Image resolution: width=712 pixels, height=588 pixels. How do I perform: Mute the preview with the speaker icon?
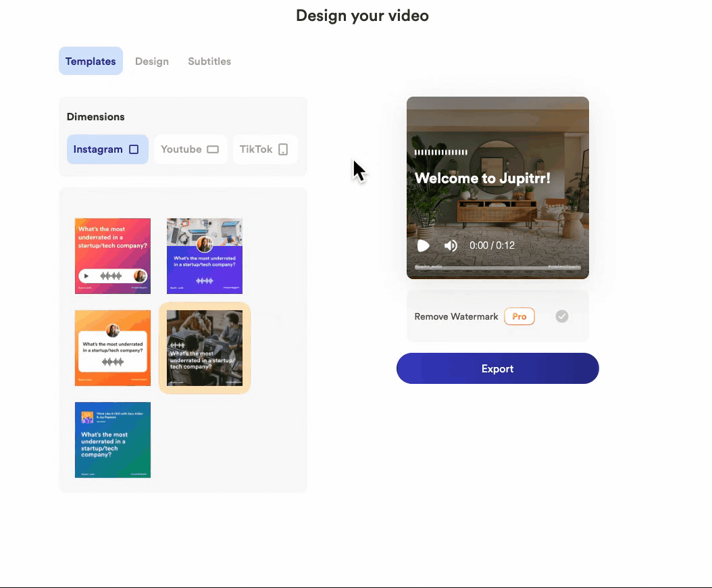click(451, 246)
